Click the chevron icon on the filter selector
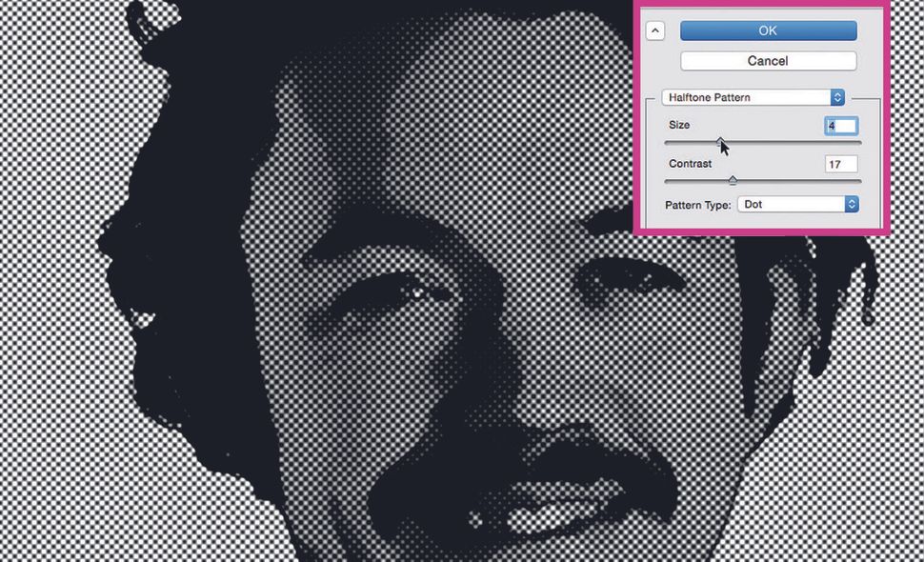This screenshot has height=562, width=924. [836, 97]
